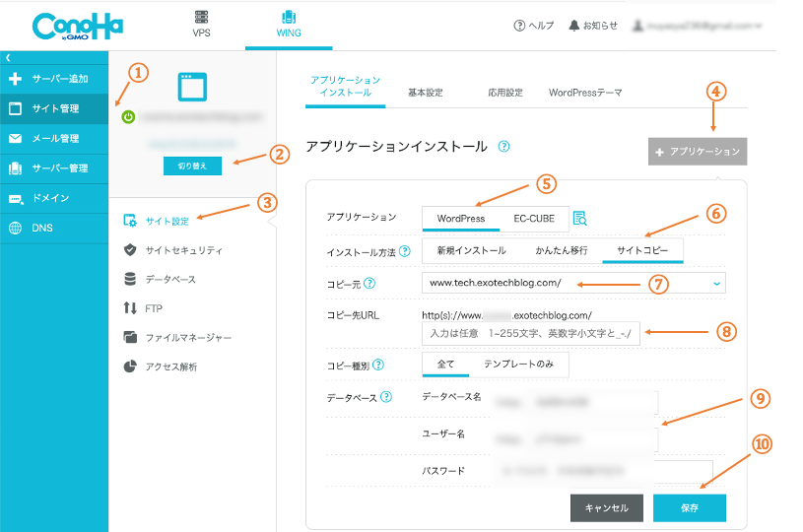Select テンプレートのみ copy type

click(x=519, y=365)
